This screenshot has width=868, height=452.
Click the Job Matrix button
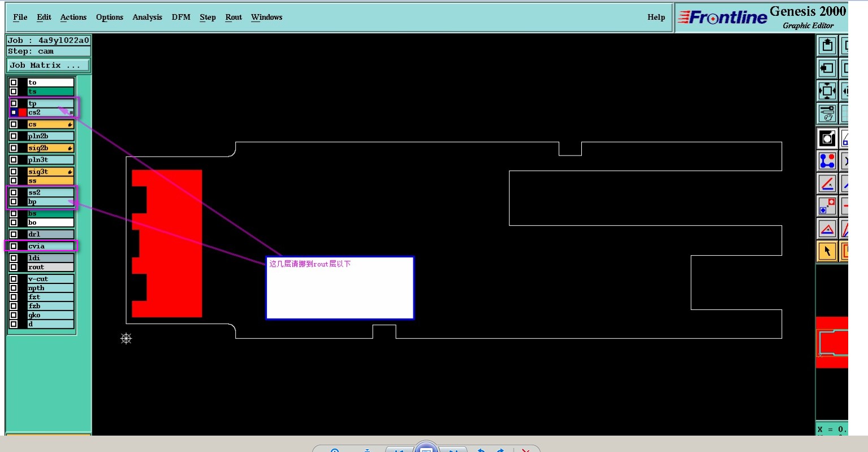click(x=49, y=66)
